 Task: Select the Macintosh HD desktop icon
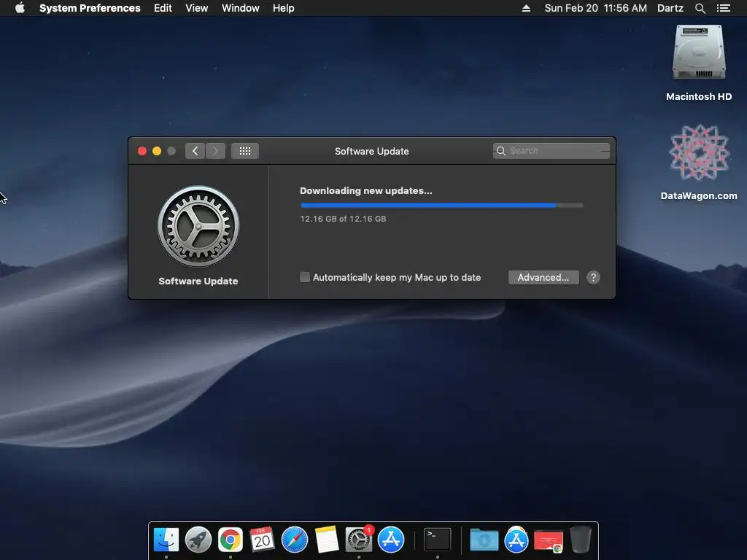click(698, 63)
